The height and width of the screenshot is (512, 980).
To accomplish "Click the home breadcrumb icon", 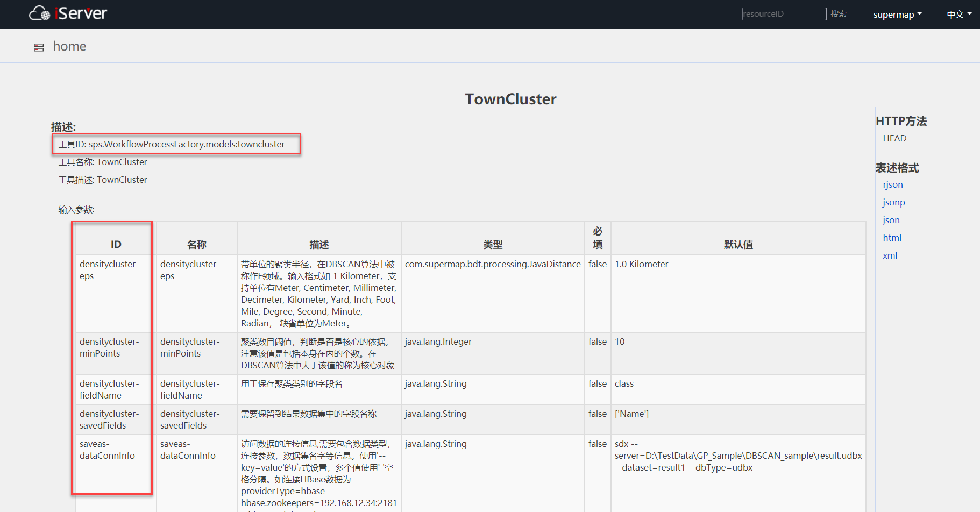I will [x=39, y=47].
